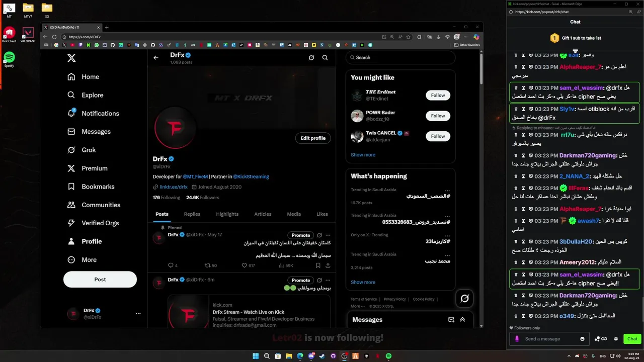Open account switcher dots next to DrFx
This screenshot has height=362, width=644.
138,314
